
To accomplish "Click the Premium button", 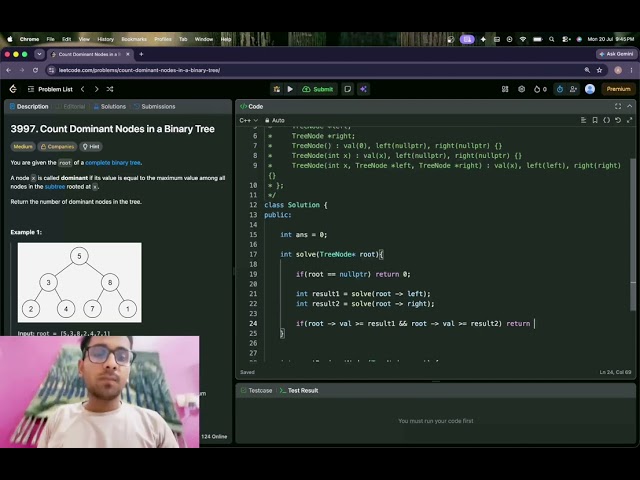I will 618,89.
